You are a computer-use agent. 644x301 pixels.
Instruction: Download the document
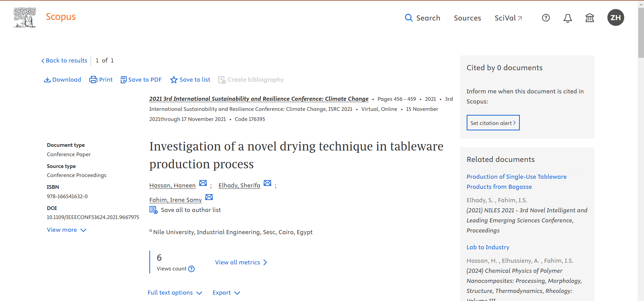[62, 80]
